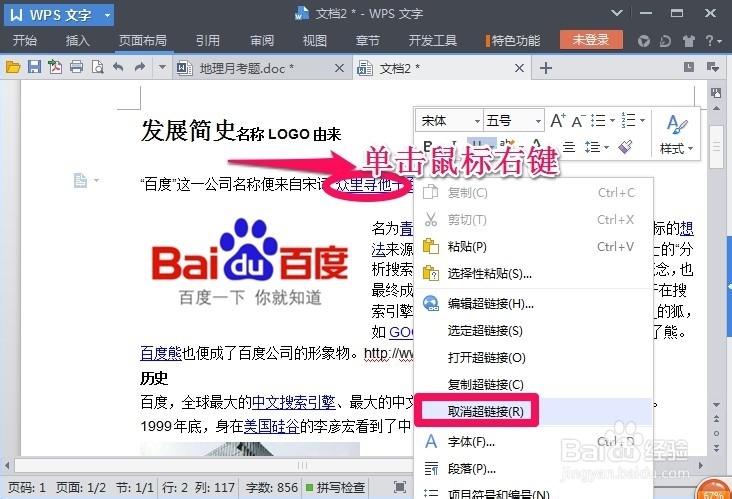Choose 剪切(T) from the context menu
The height and width of the screenshot is (499, 732).
(x=533, y=219)
